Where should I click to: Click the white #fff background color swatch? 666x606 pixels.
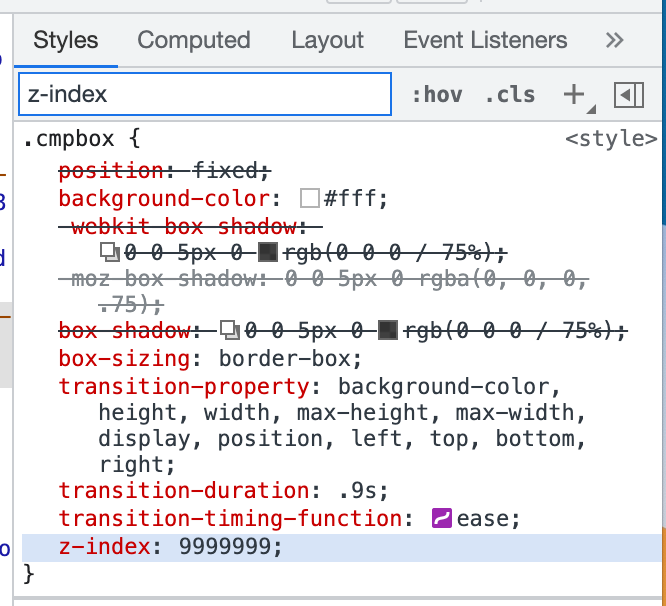[x=310, y=199]
